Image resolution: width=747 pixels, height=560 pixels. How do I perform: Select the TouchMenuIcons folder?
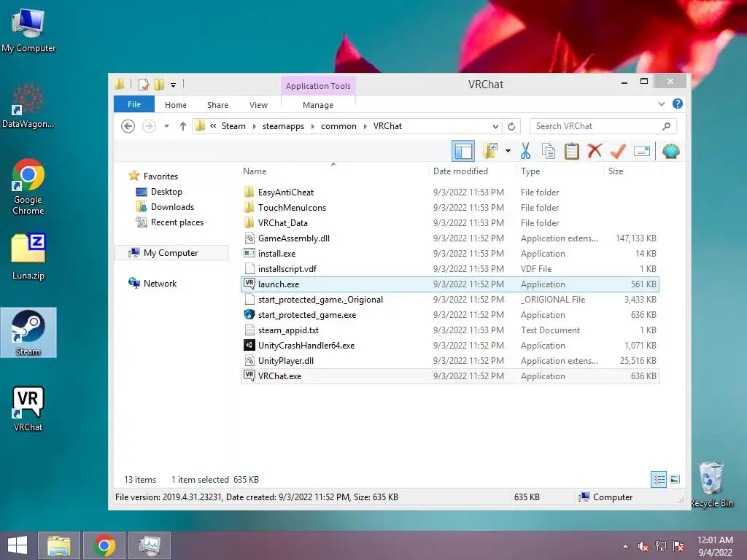[x=449, y=208]
